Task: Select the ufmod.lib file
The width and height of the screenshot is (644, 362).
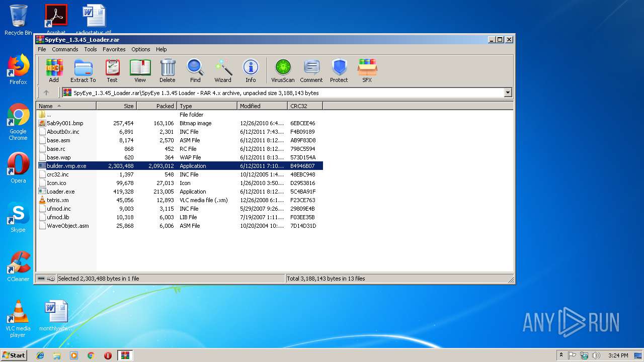Action: click(180, 217)
